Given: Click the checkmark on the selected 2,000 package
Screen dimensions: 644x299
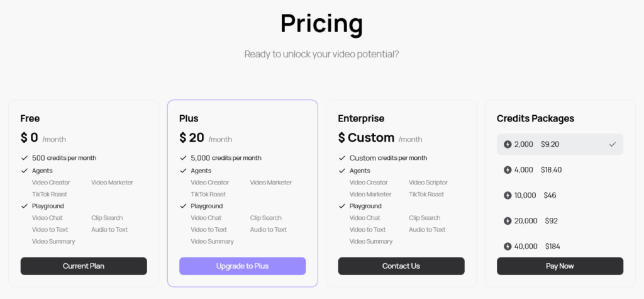Looking at the screenshot, I should click(613, 144).
